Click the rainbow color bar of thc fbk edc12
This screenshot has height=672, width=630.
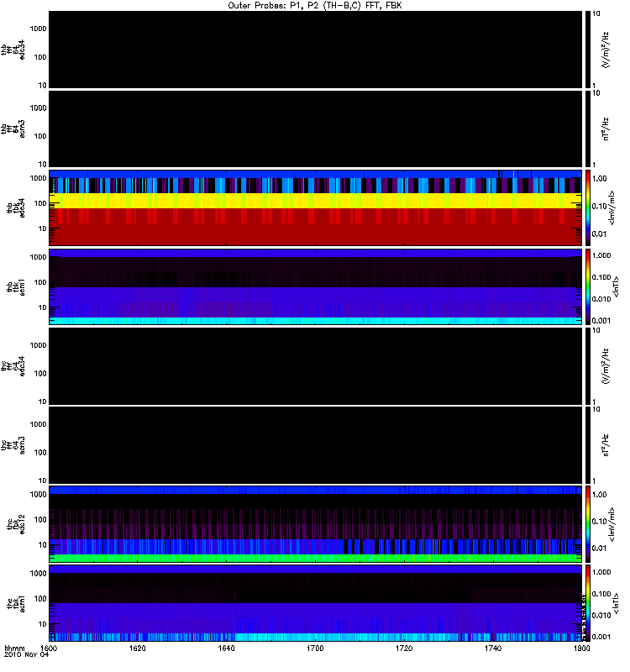click(x=587, y=524)
